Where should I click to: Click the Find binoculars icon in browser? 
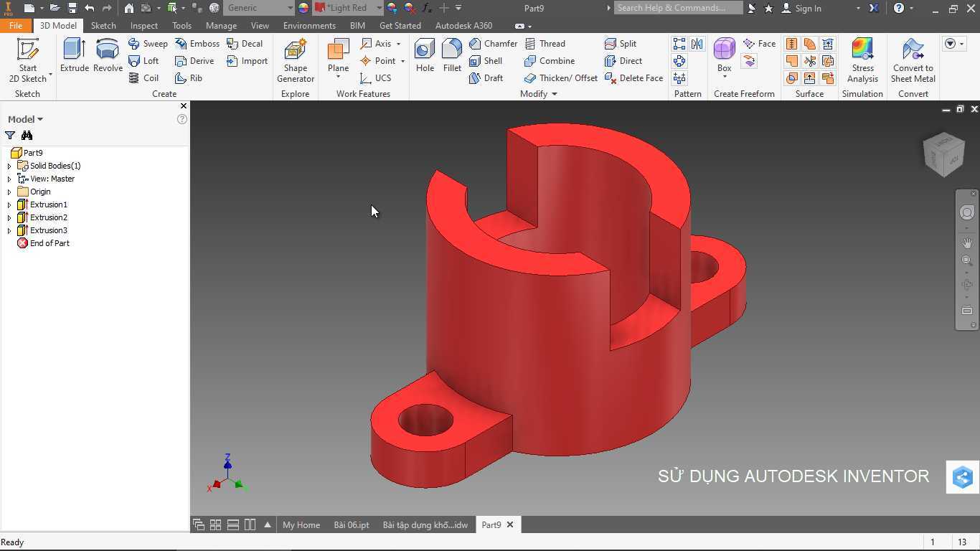click(x=27, y=136)
